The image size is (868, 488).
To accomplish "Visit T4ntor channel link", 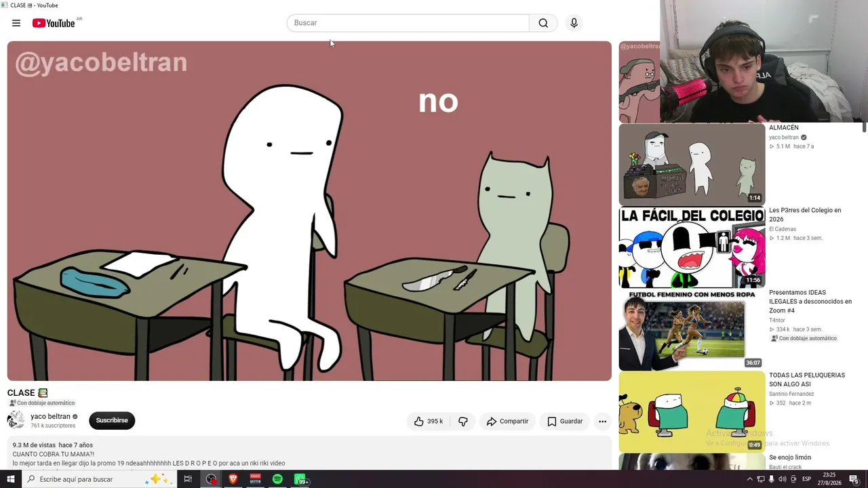I will (777, 320).
